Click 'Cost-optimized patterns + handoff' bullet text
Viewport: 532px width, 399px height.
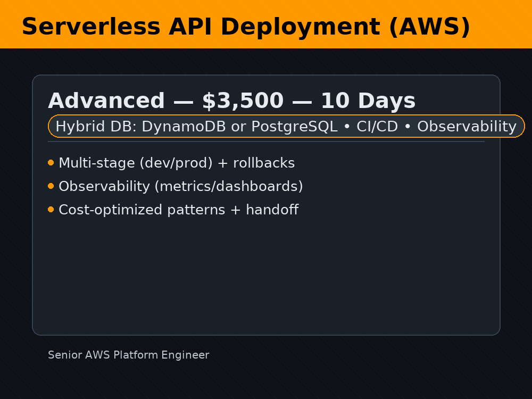click(x=178, y=210)
